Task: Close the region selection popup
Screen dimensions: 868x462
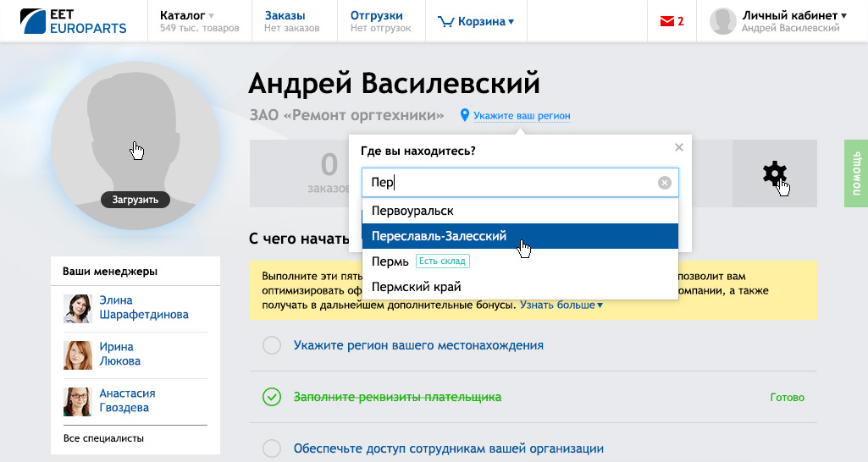Action: (678, 147)
